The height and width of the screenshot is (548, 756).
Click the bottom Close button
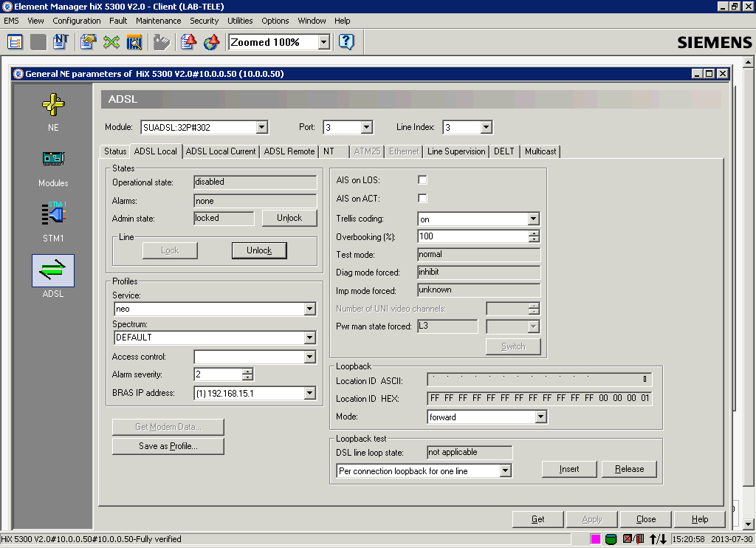[x=646, y=519]
